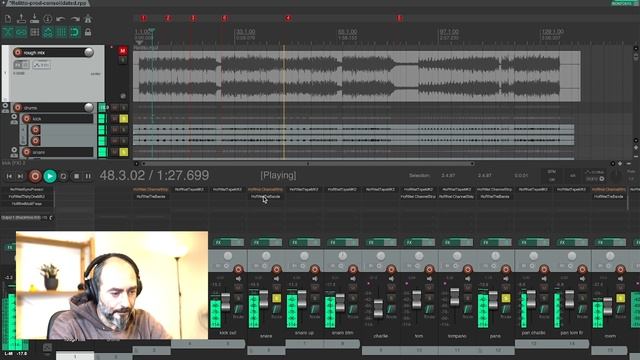This screenshot has height=360, width=640.
Task: Arm the drums folder track for recording
Action: (18, 108)
